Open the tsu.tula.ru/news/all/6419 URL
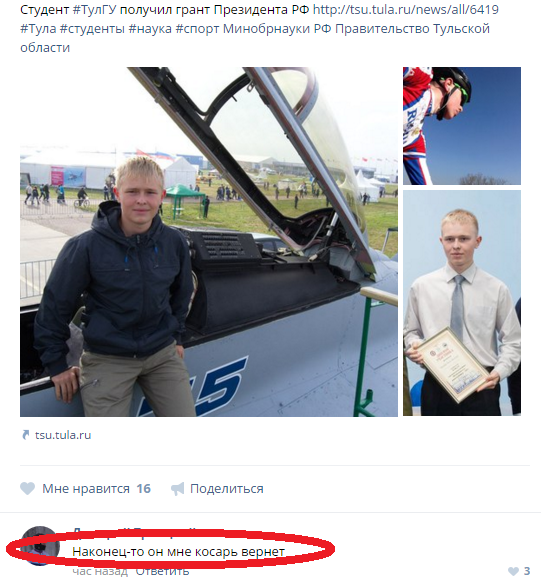The image size is (541, 586). coord(405,10)
